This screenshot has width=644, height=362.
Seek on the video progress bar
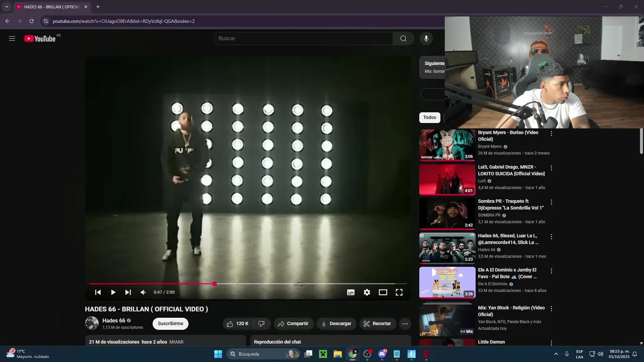pos(248,284)
